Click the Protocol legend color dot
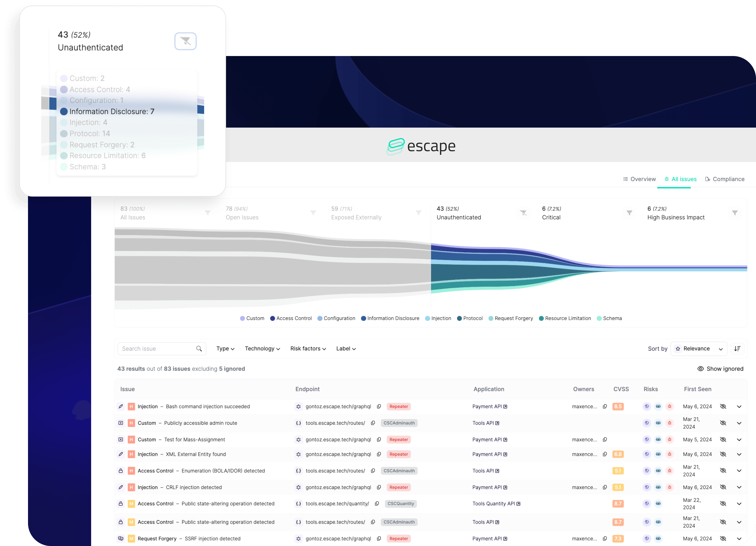 [x=459, y=318]
